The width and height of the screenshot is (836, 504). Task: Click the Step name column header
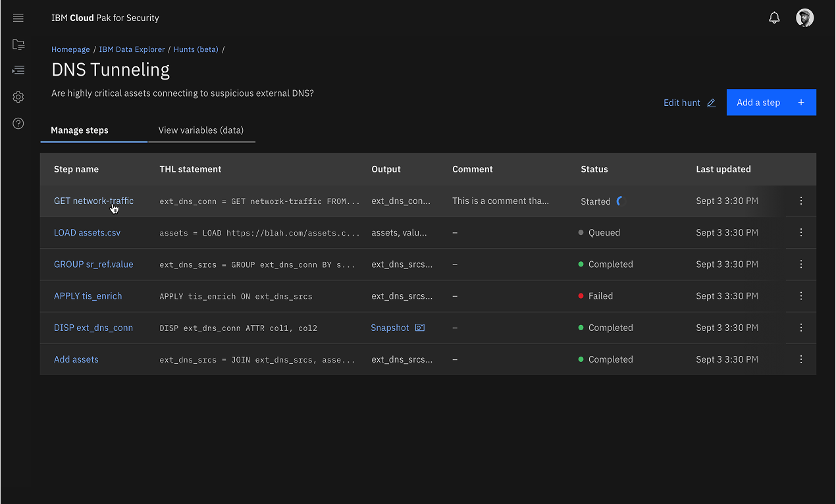pyautogui.click(x=76, y=169)
